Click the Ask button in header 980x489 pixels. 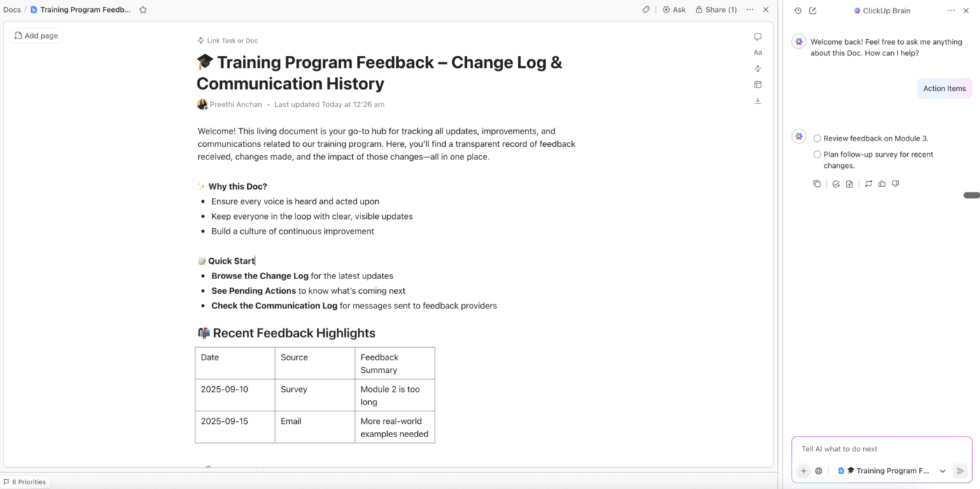coord(674,10)
